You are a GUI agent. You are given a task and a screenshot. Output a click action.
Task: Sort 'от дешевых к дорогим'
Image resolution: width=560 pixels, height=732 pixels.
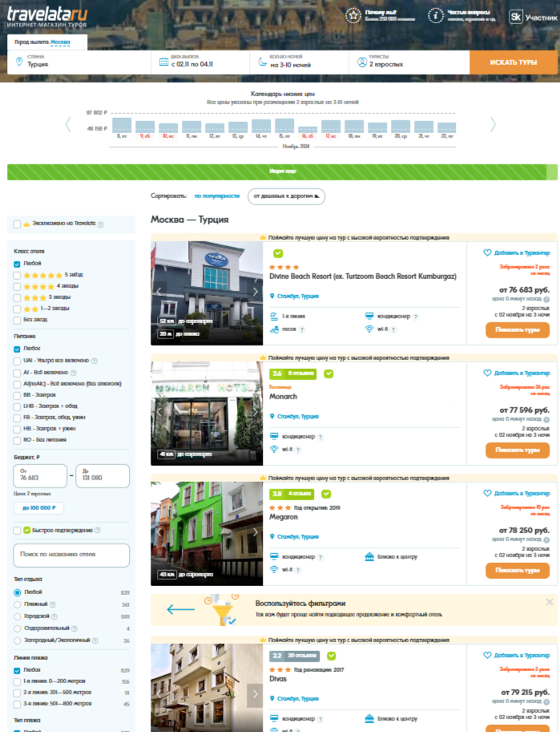pos(286,196)
